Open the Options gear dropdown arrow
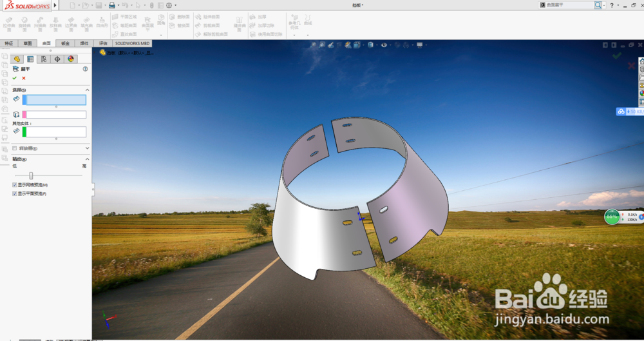Screen dimensions: 644x341 pos(175,5)
